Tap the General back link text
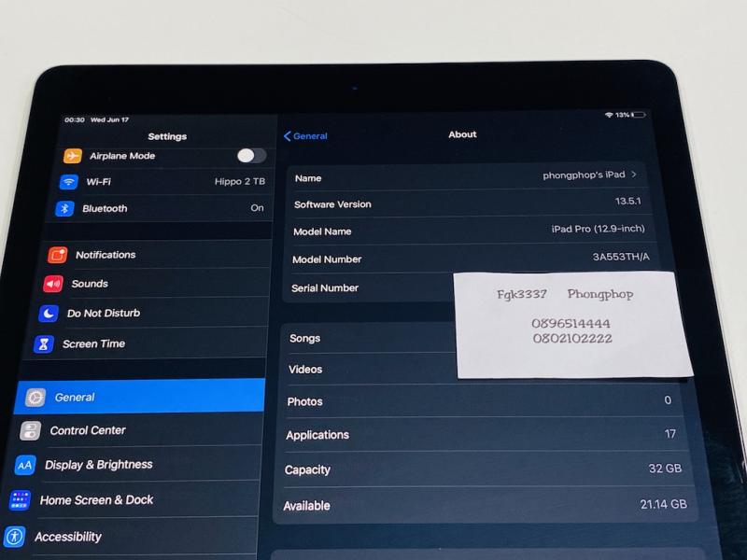Screen dimensions: 747x560 point(310,136)
